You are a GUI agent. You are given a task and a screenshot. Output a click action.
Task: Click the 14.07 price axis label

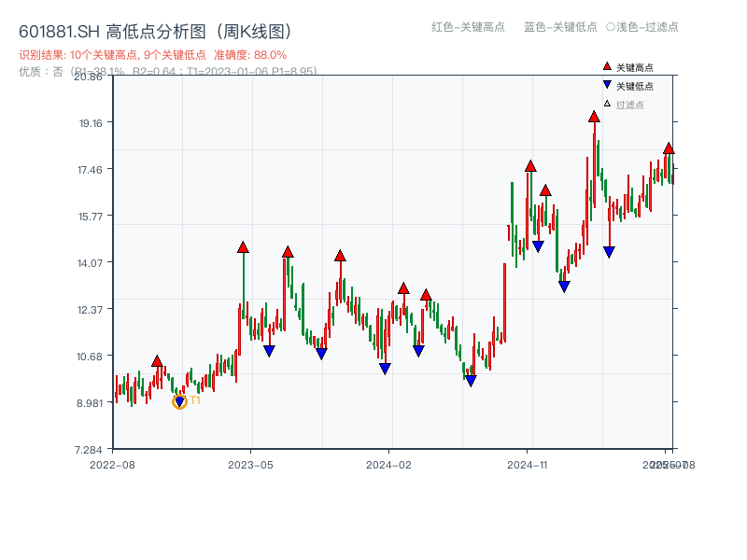[x=90, y=263]
